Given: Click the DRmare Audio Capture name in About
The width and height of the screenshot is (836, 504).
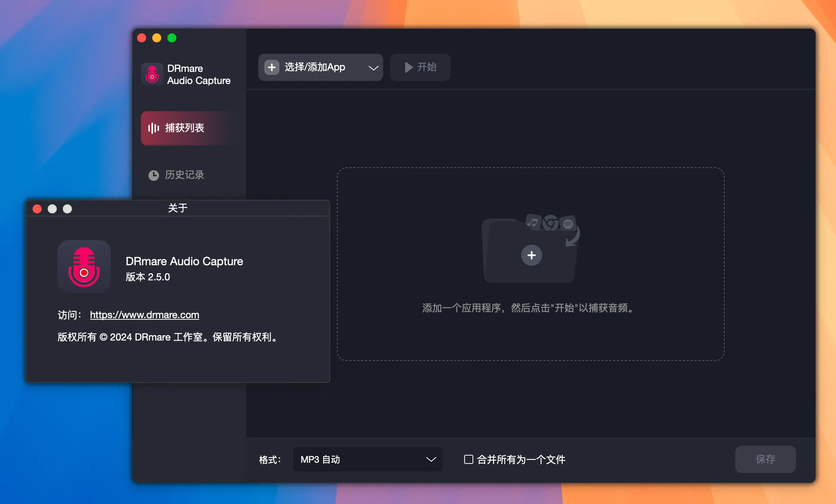Looking at the screenshot, I should tap(184, 261).
